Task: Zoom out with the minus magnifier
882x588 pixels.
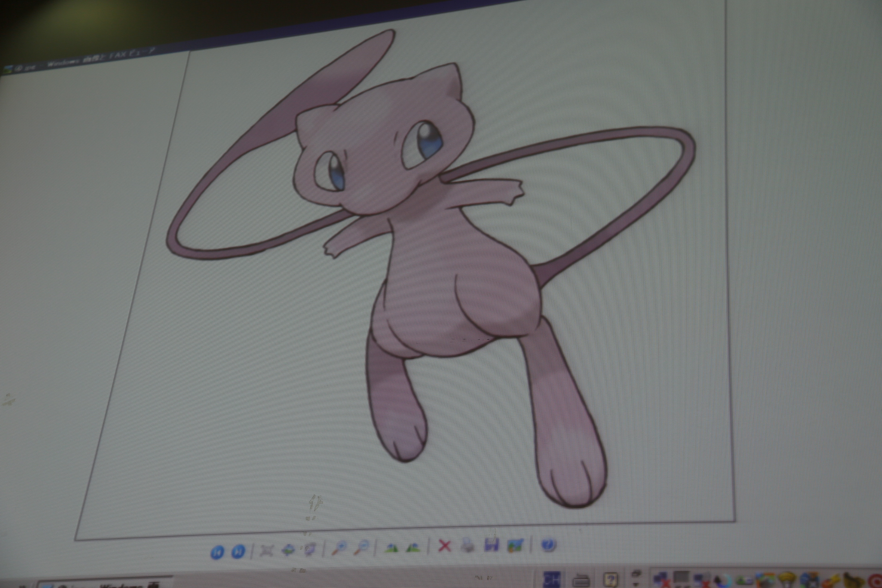Action: 363,547
